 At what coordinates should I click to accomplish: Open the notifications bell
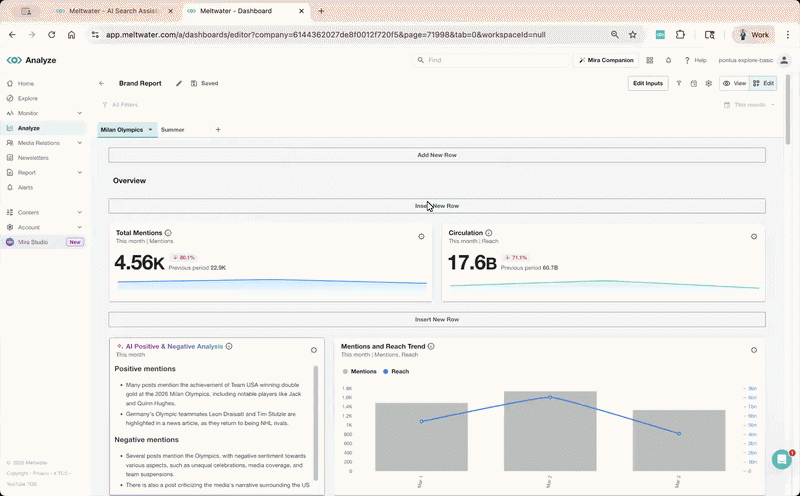click(x=668, y=60)
